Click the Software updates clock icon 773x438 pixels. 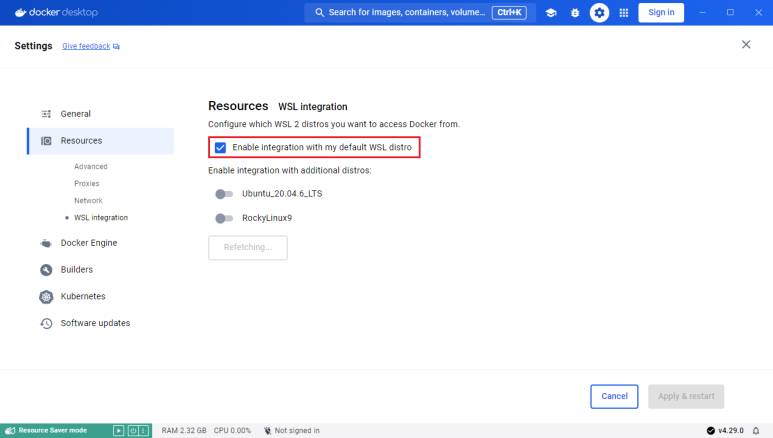coord(46,324)
